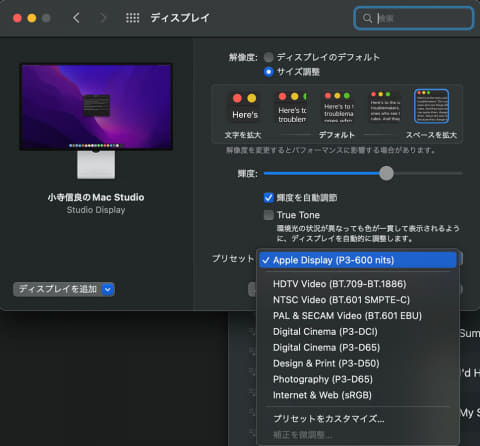This screenshot has width=480, height=446.
Task: Choose fourth scaling option thumbnail
Action: 385,107
